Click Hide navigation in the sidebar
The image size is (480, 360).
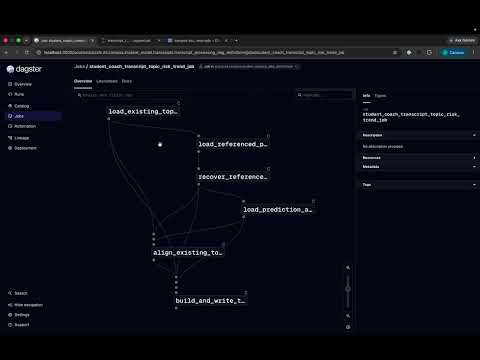(x=25, y=305)
